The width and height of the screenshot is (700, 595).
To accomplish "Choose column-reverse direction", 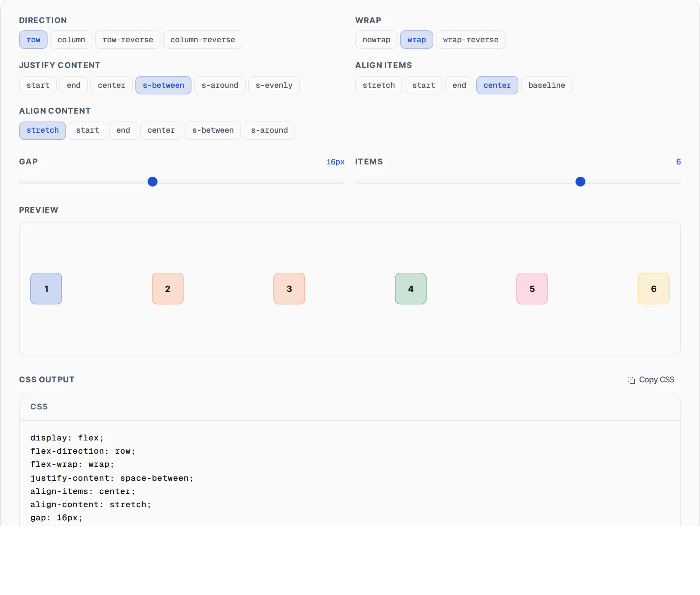I will tap(202, 40).
